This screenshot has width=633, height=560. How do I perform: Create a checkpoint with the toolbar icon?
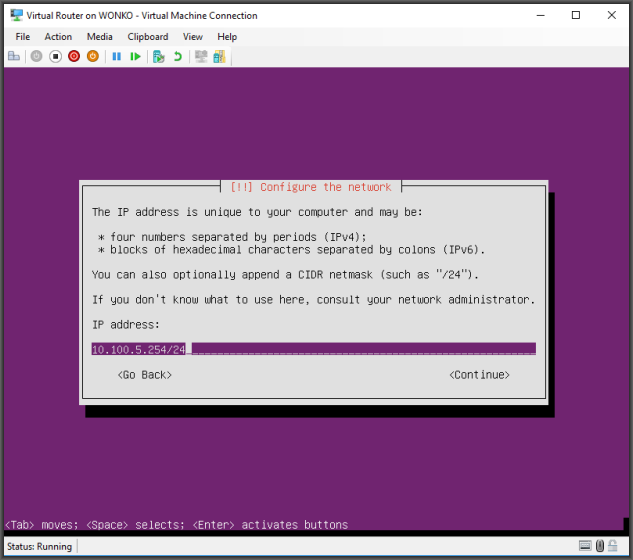[x=159, y=57]
